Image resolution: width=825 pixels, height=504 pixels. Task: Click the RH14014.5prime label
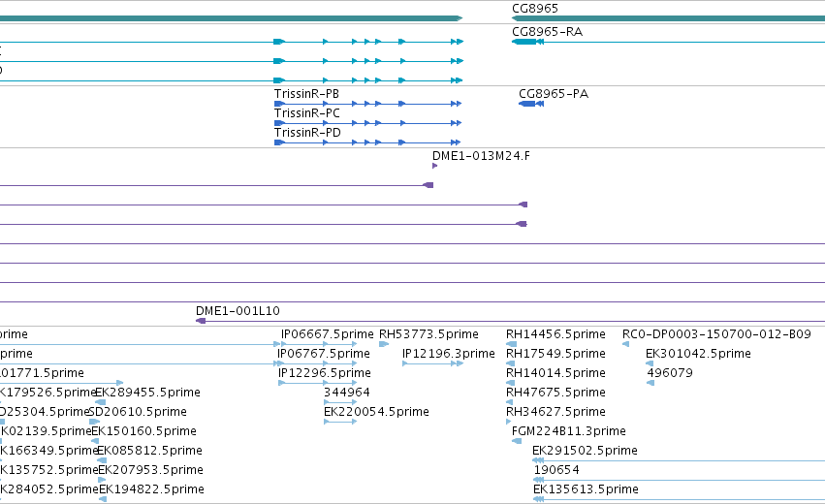pyautogui.click(x=555, y=373)
